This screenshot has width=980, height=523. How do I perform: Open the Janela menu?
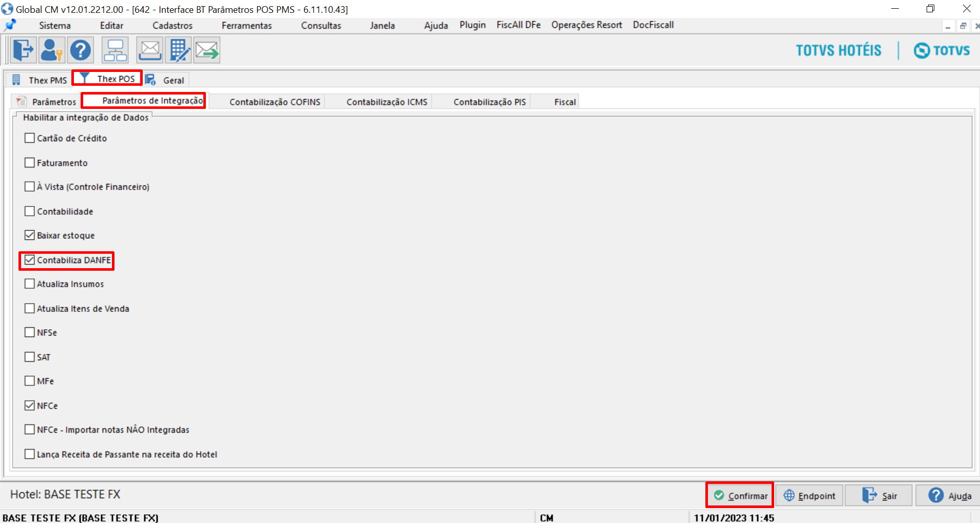pyautogui.click(x=382, y=25)
